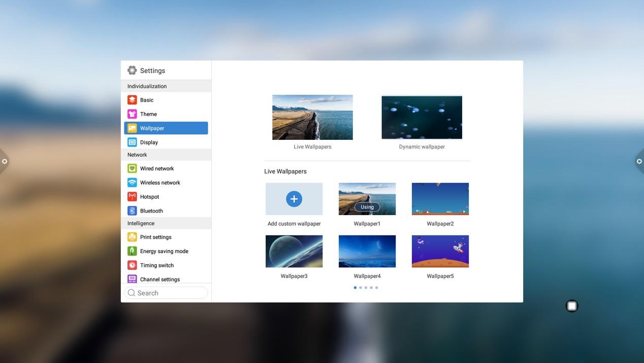Expand the right edge side panel handle
This screenshot has width=644, height=363.
click(x=639, y=161)
